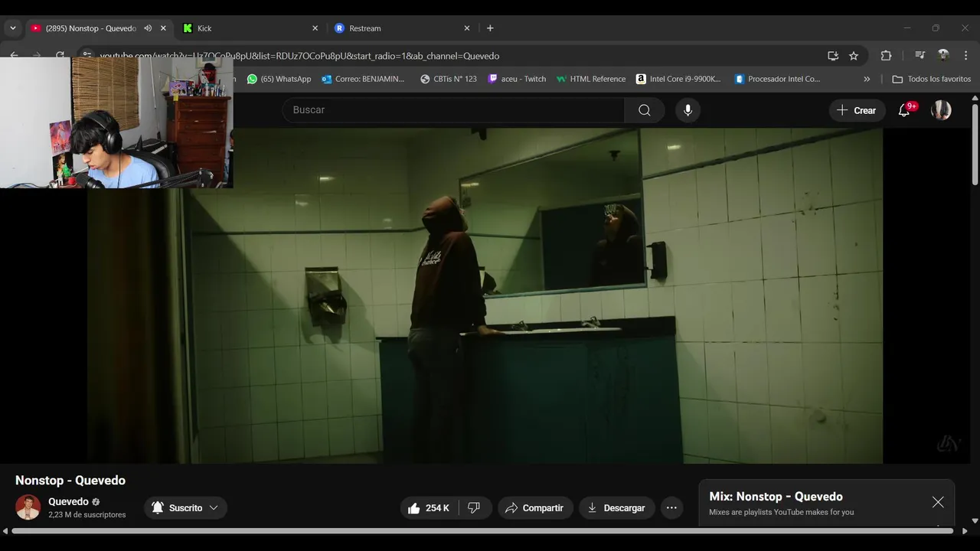
Task: Open the Crear button
Action: 857,110
